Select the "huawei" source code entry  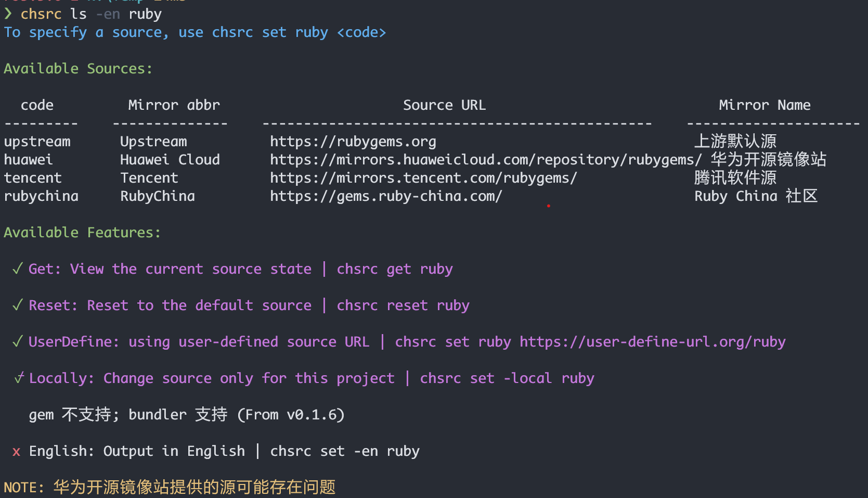[28, 160]
